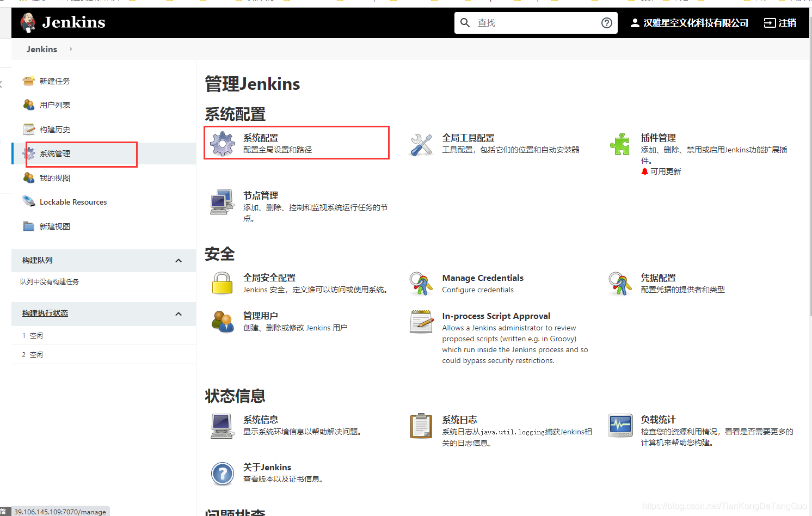The height and width of the screenshot is (516, 812).
Task: Click the 系统管理 gear icon in sidebar
Action: coord(29,153)
